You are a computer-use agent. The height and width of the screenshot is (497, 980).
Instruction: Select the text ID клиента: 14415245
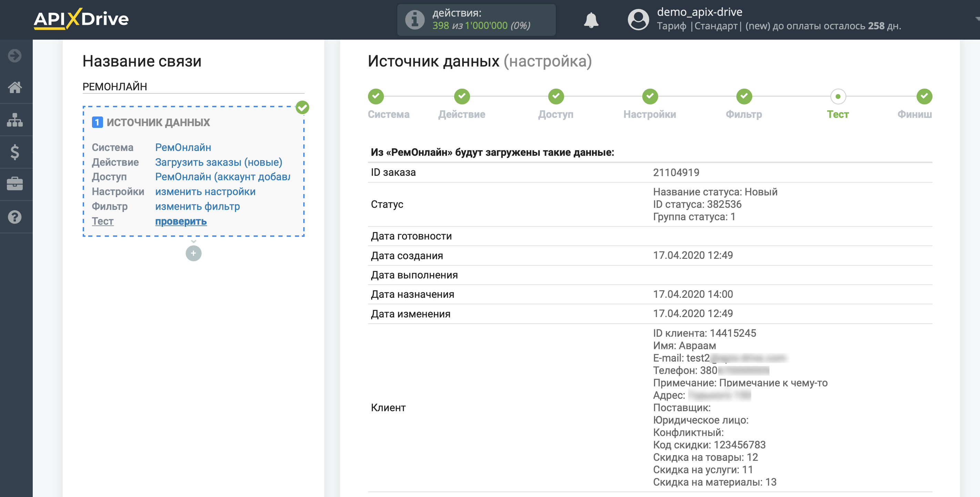tap(705, 333)
